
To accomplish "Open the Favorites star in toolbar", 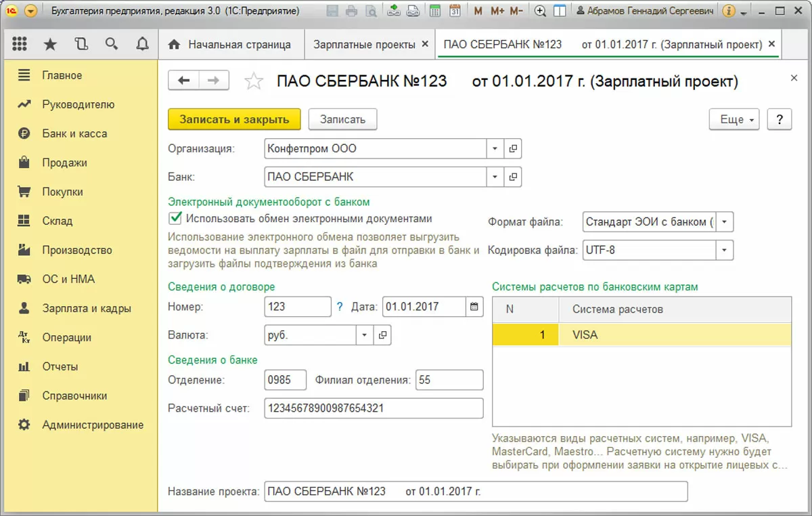I will pyautogui.click(x=50, y=45).
